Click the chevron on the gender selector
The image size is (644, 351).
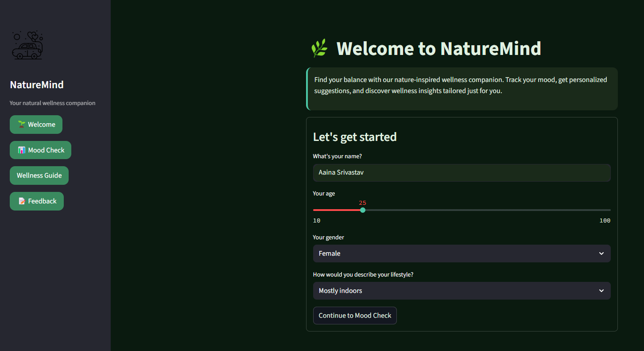(601, 253)
